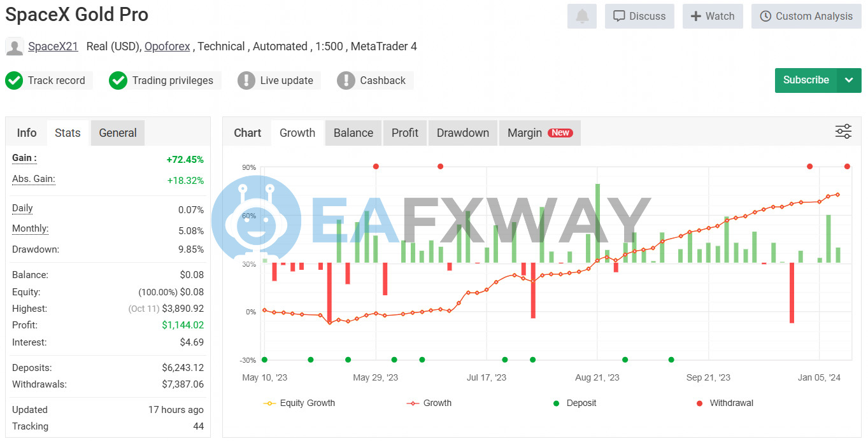Click the Sep 21, '23 axis label

click(x=708, y=377)
